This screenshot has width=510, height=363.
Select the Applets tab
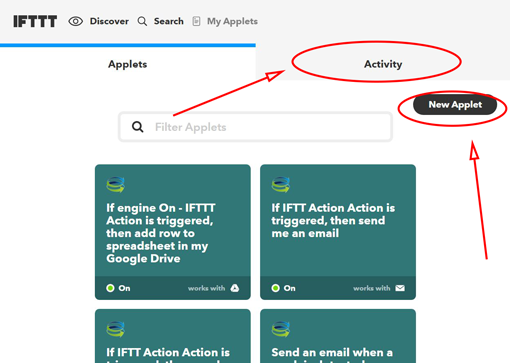[x=128, y=64]
